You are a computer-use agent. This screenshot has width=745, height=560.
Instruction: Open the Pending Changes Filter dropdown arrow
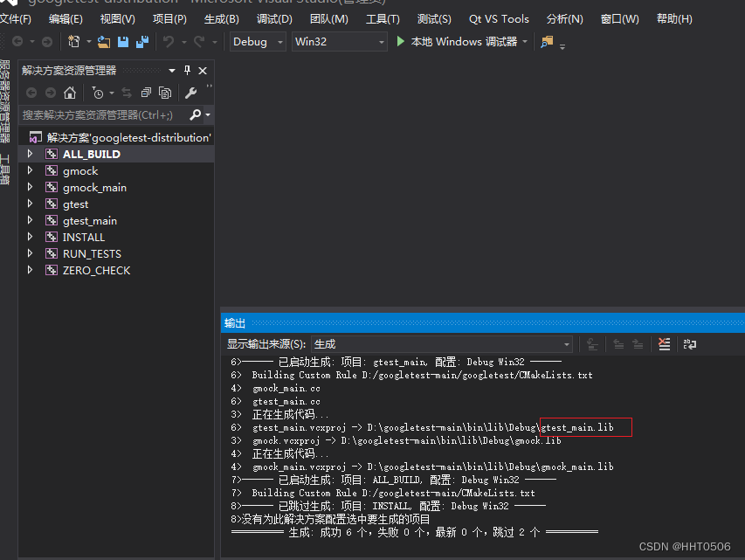(112, 93)
